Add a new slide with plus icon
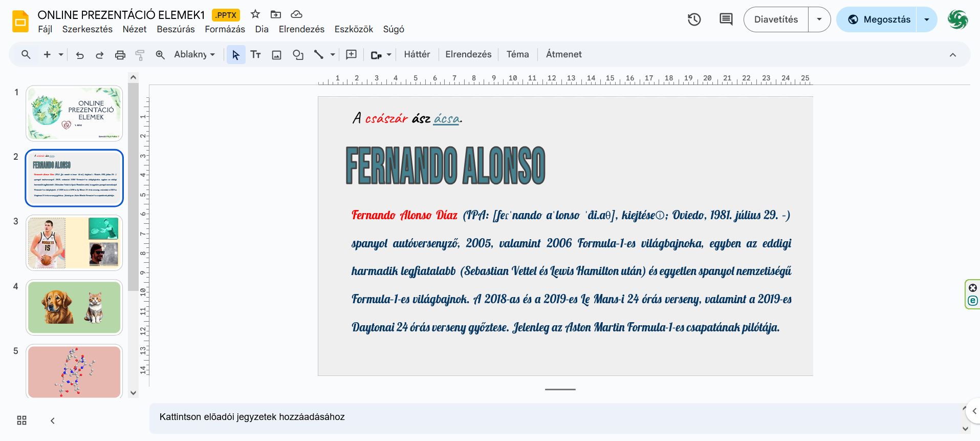The width and height of the screenshot is (980, 441). (x=47, y=54)
